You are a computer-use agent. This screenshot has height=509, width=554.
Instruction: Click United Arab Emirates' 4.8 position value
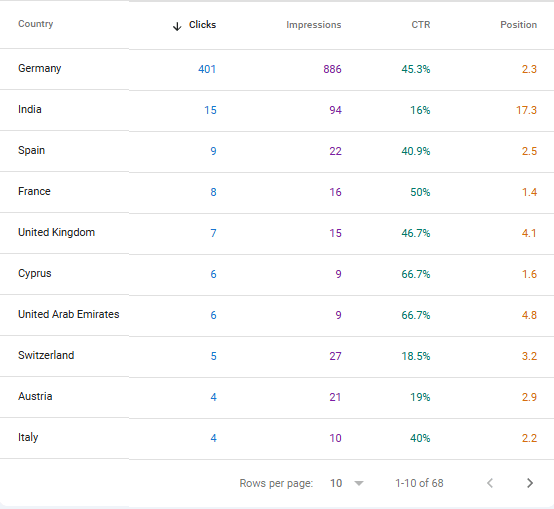pyautogui.click(x=529, y=315)
